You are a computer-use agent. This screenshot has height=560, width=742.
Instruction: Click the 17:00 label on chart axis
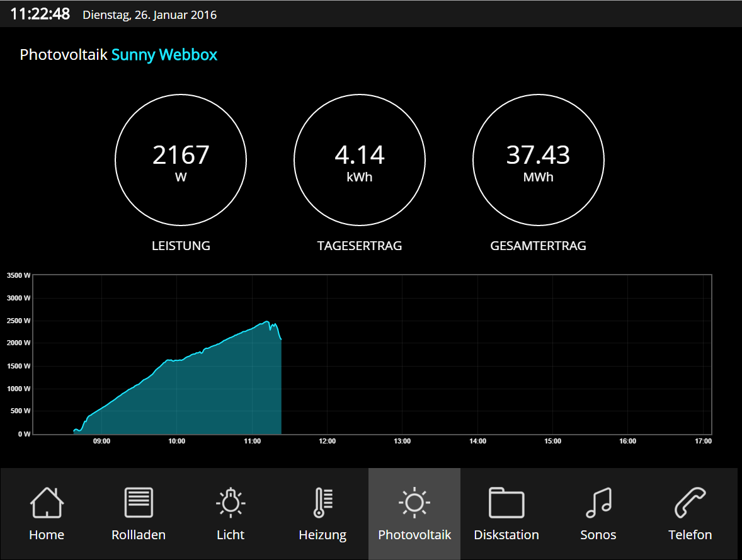coord(703,441)
